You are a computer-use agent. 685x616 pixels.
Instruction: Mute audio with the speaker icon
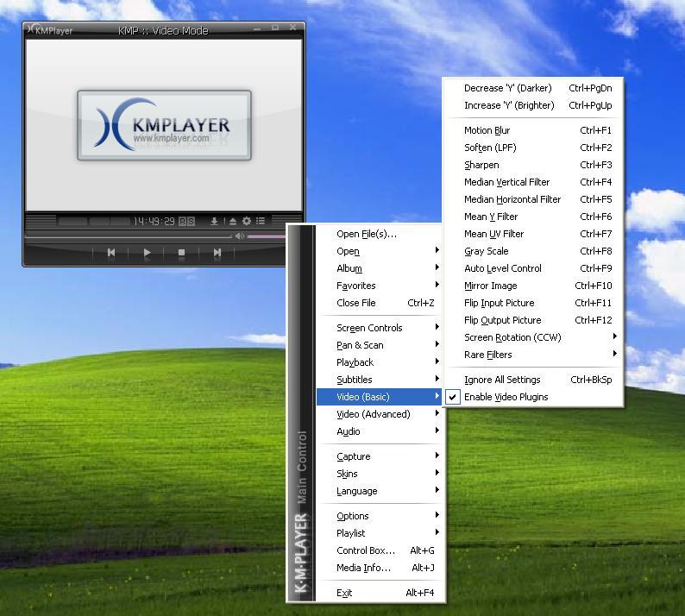(240, 236)
